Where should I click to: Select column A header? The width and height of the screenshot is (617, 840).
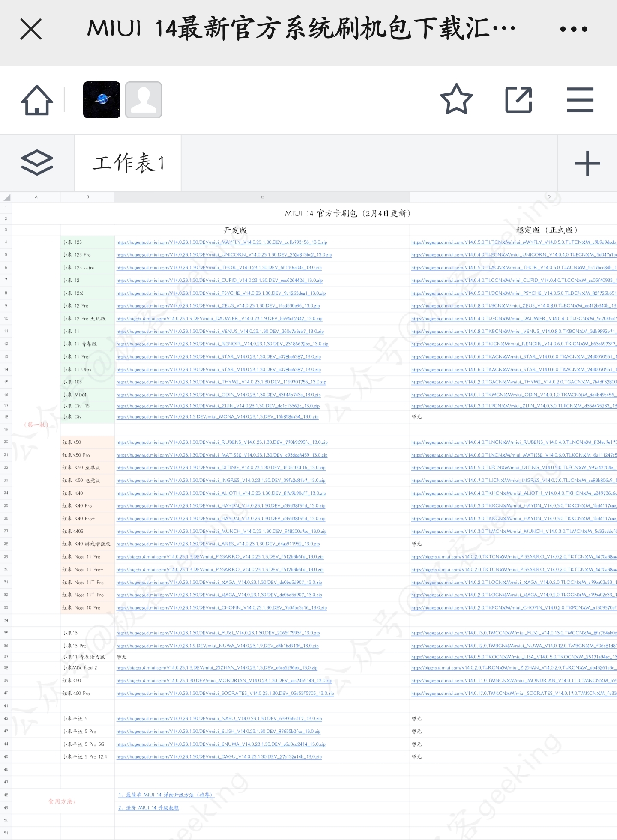click(x=36, y=197)
